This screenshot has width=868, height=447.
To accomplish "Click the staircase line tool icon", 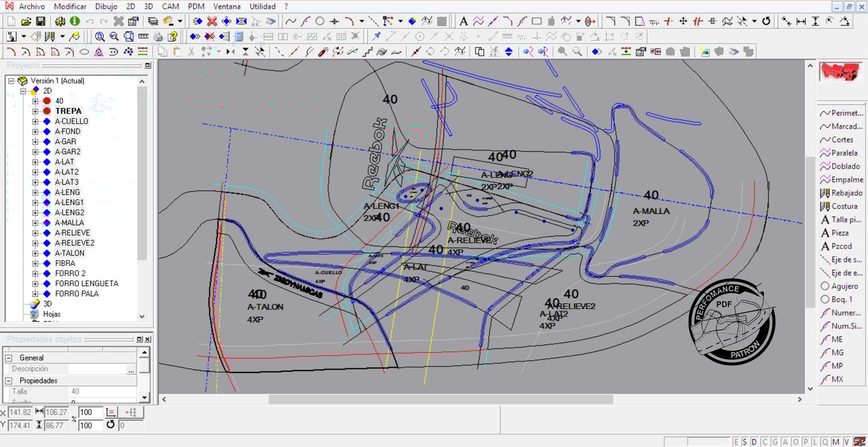I will pyautogui.click(x=367, y=51).
